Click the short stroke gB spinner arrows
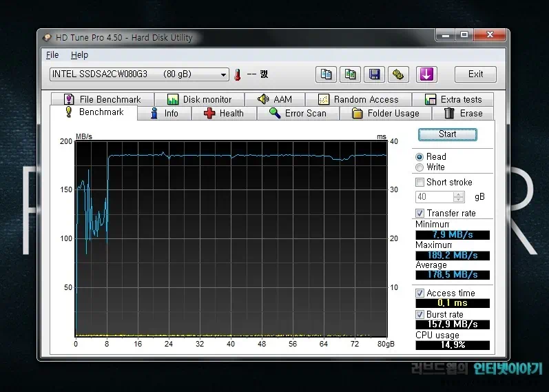This screenshot has width=549, height=392. coord(458,197)
